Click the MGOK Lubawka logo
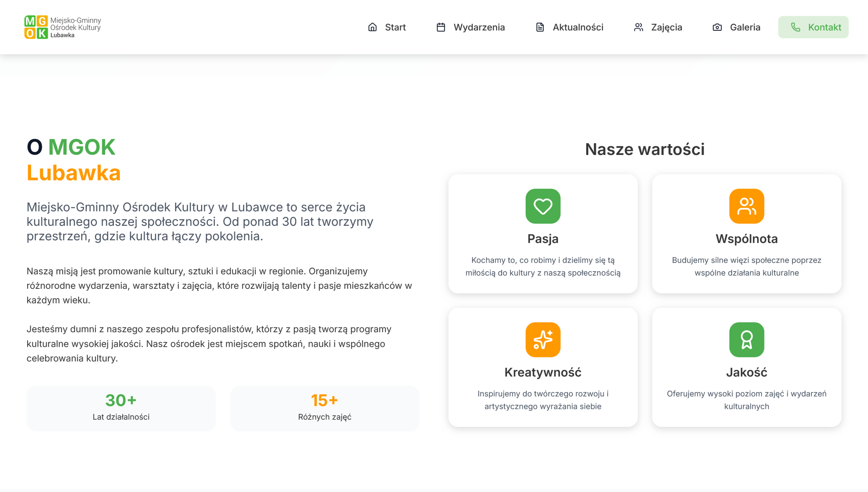Viewport: 868px width, 492px height. [63, 27]
